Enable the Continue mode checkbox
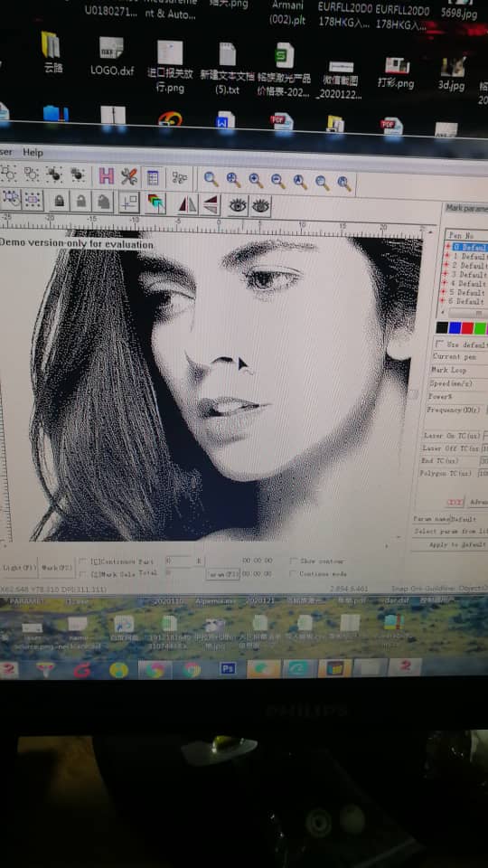The image size is (488, 868). 294,573
